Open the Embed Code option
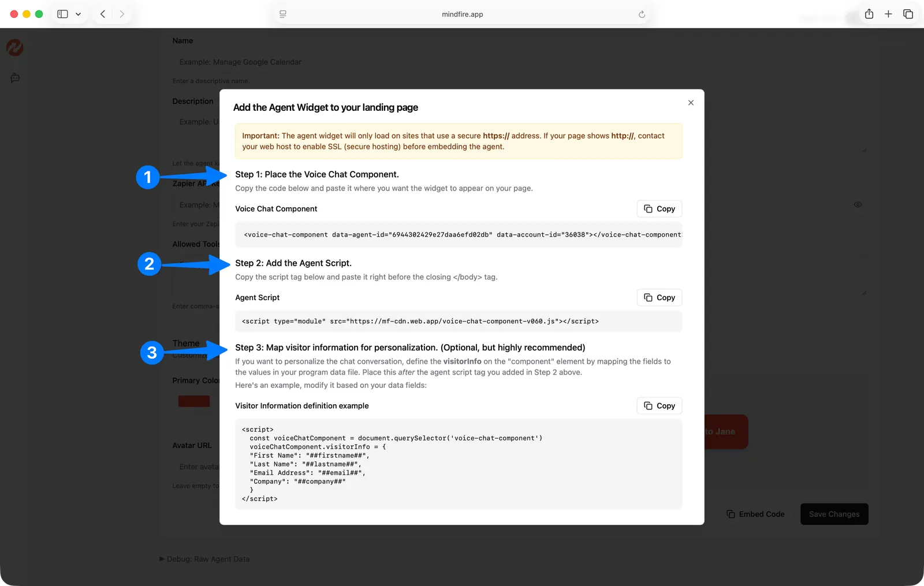This screenshot has width=924, height=586. pos(755,514)
